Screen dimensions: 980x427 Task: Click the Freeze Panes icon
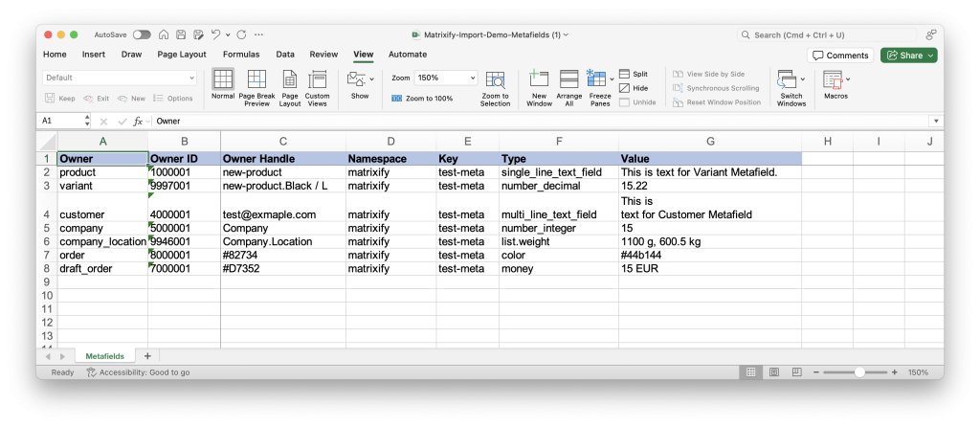click(599, 80)
